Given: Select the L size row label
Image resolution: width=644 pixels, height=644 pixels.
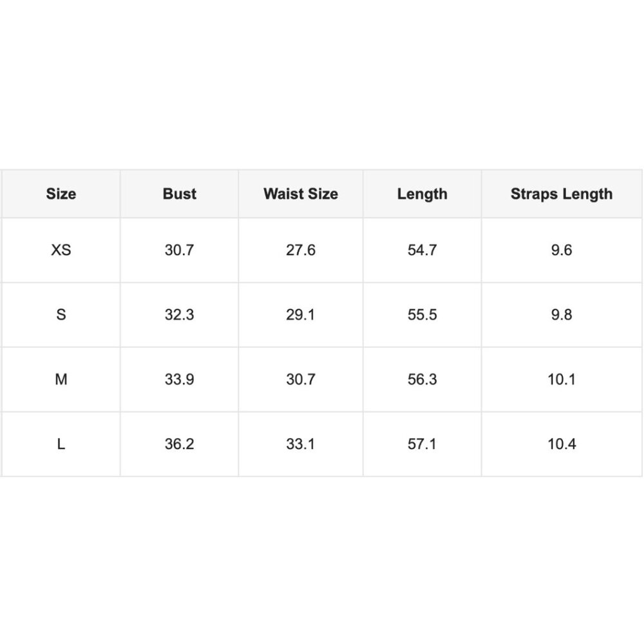Looking at the screenshot, I should 61,444.
